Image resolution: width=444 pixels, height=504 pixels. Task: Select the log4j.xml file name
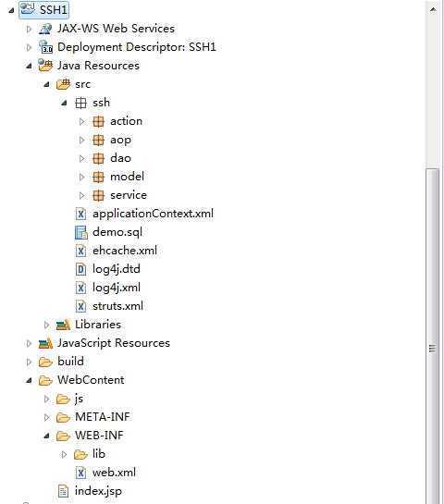point(117,288)
